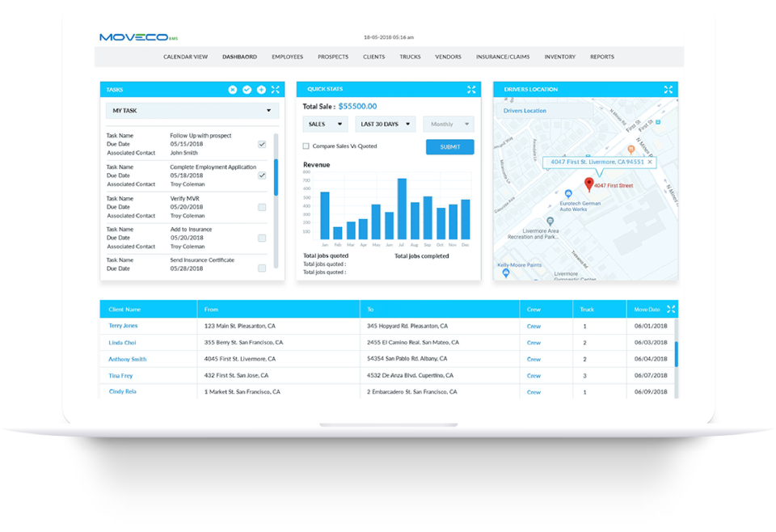Check the Verify MVR task checkbox
This screenshot has width=776, height=532.
pyautogui.click(x=260, y=206)
